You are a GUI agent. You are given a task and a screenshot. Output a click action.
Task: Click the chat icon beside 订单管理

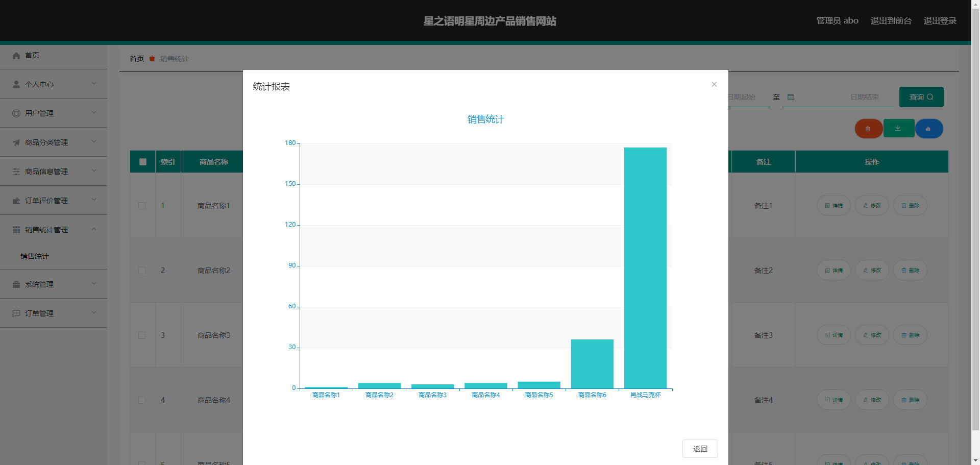pos(16,313)
